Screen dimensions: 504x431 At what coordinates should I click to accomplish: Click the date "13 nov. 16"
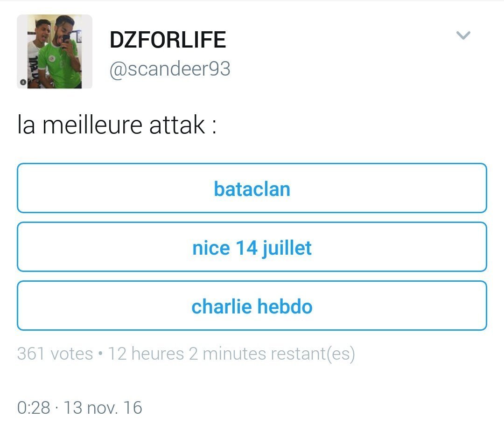point(103,408)
